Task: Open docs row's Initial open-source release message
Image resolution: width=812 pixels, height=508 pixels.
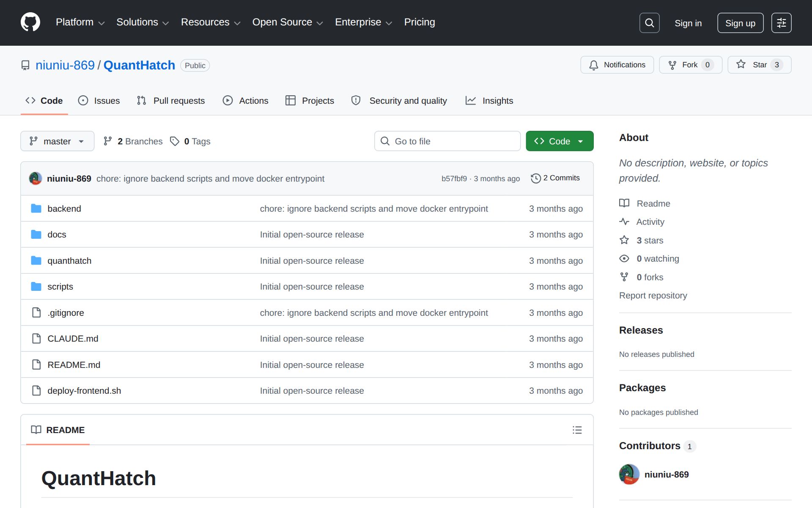Action: [x=312, y=235]
